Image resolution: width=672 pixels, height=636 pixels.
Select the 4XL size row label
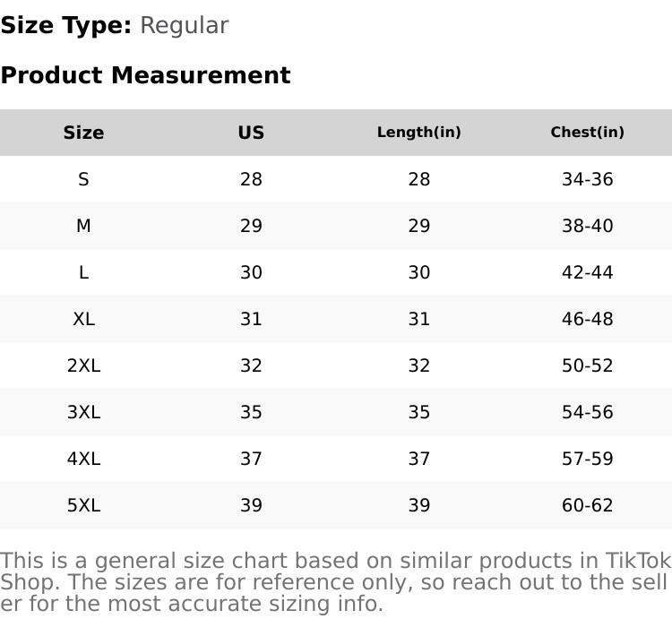point(83,459)
